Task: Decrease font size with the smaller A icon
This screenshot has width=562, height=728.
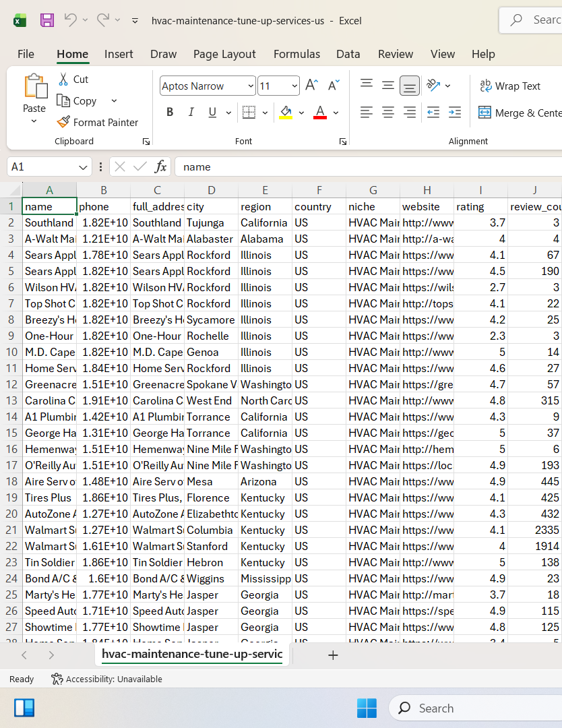Action: 334,86
